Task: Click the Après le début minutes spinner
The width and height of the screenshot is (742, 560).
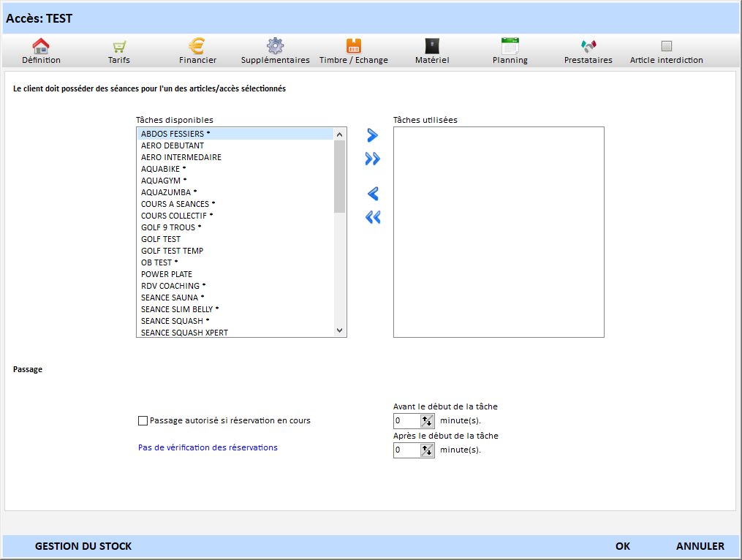Action: coord(428,450)
